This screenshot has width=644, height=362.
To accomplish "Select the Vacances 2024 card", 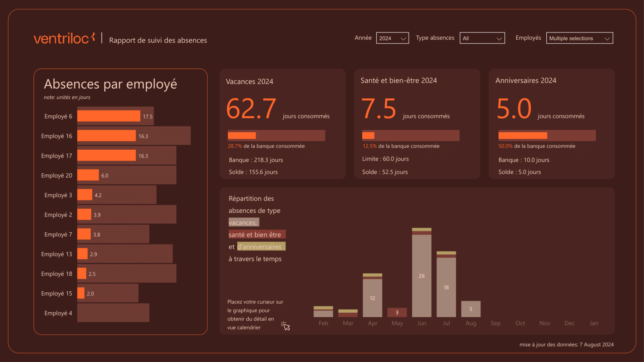I will [x=282, y=123].
